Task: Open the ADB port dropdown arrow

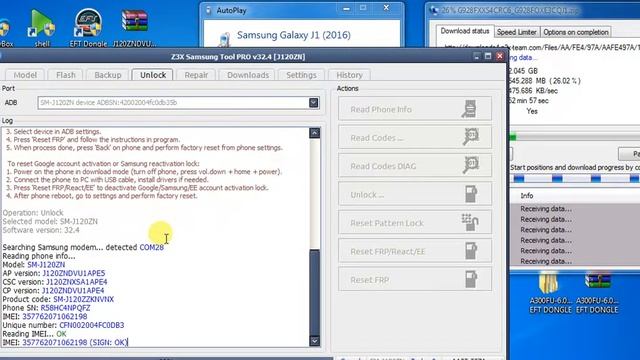Action: pyautogui.click(x=313, y=102)
